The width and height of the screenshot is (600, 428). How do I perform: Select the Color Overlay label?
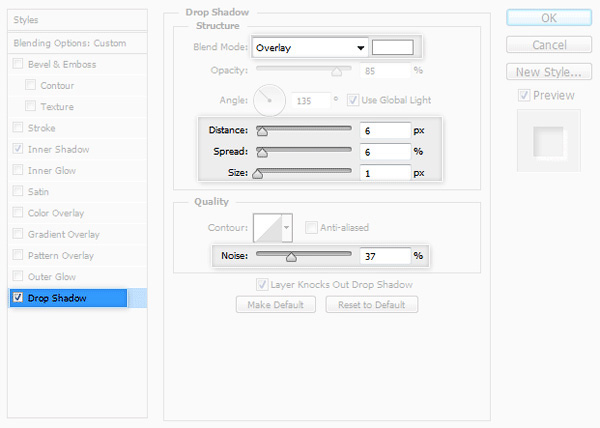coord(56,213)
